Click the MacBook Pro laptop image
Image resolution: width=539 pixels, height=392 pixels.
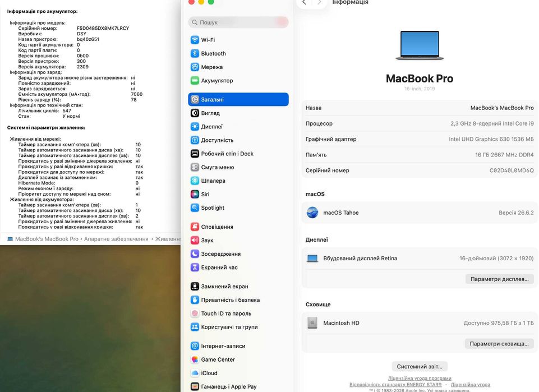(x=420, y=45)
